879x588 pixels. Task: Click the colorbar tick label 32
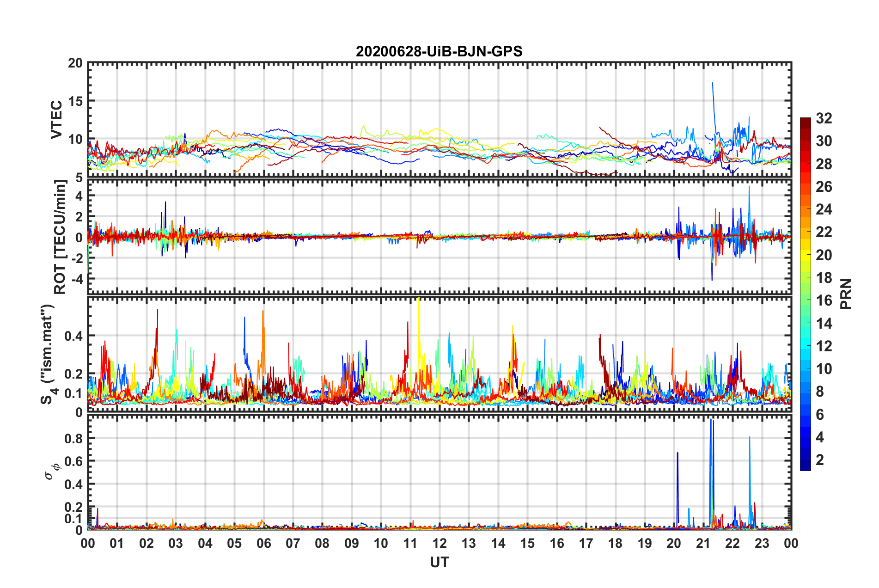824,118
